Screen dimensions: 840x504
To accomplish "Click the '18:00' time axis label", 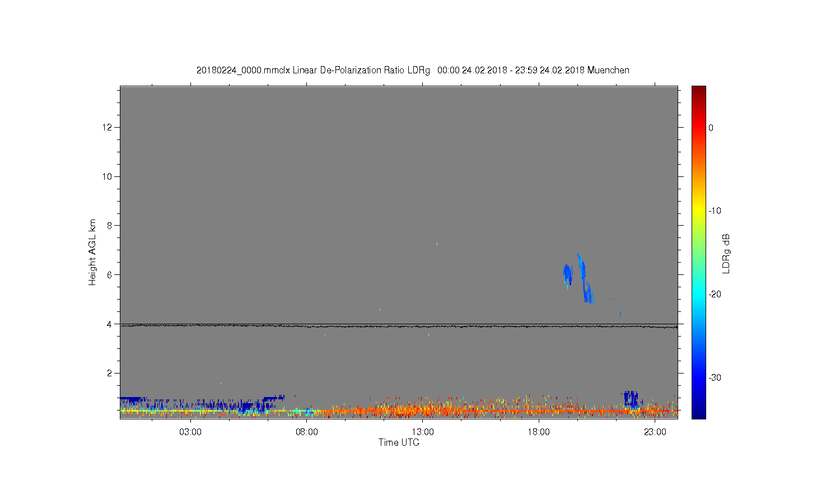I will 539,432.
